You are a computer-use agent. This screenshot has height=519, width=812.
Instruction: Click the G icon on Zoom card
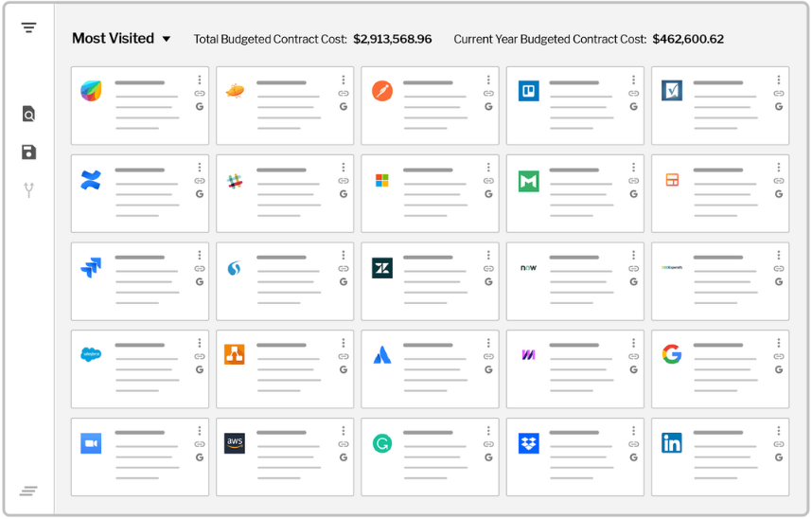(x=200, y=457)
